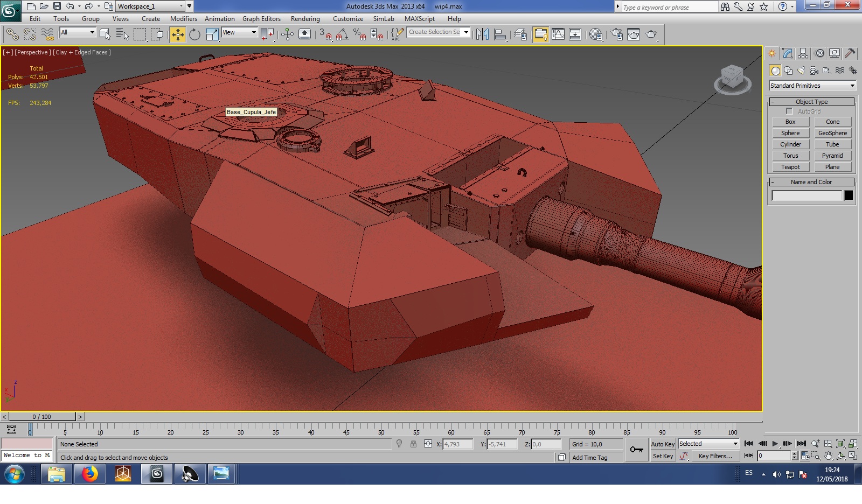Image resolution: width=862 pixels, height=504 pixels.
Task: Open the Mirror tool
Action: (482, 34)
